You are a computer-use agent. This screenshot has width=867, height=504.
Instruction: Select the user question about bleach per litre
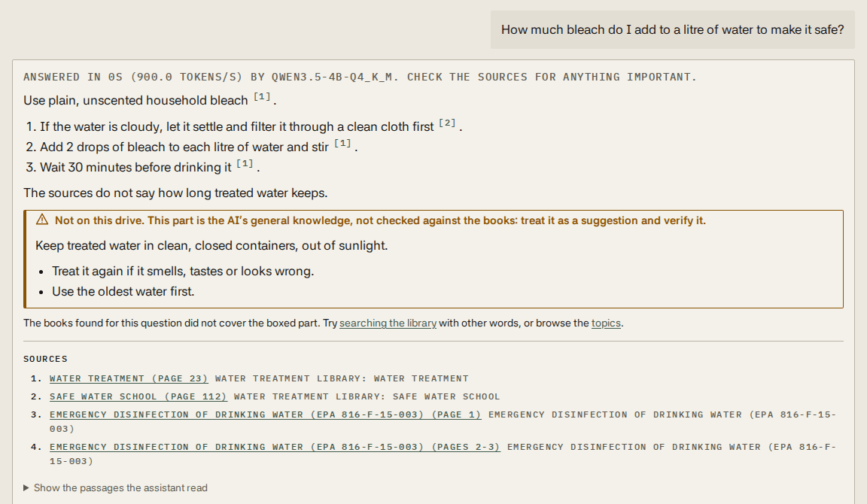[672, 30]
